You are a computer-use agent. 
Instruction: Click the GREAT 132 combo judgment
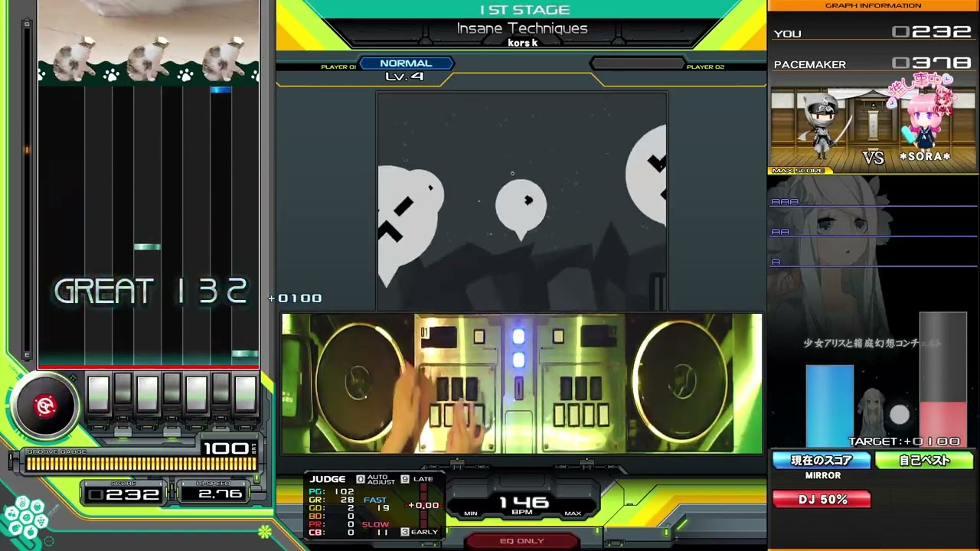(x=151, y=292)
